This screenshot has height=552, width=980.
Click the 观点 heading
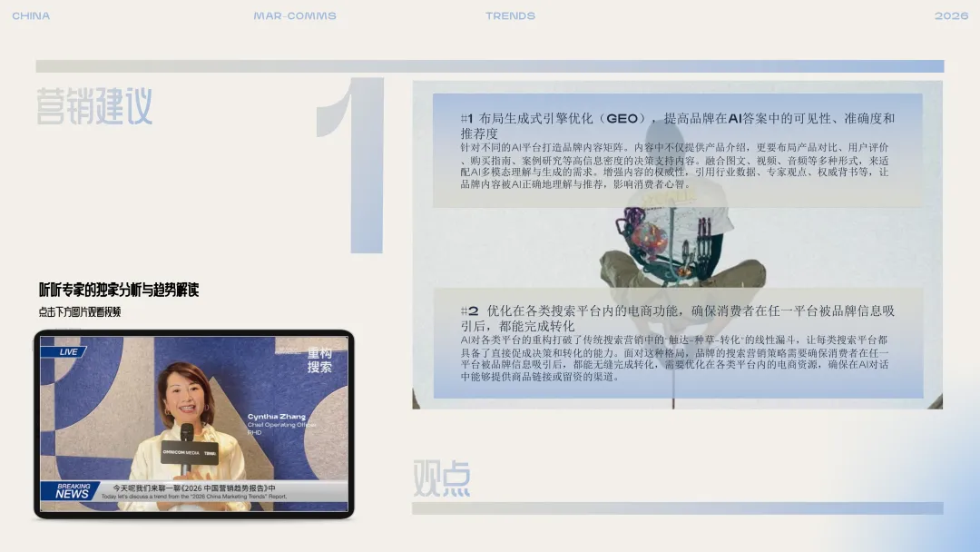pos(442,478)
